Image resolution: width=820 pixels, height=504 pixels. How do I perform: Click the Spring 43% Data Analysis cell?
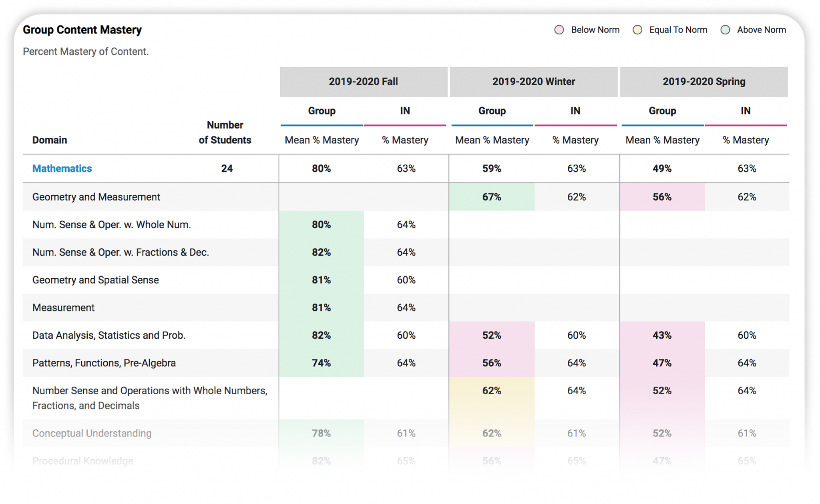point(662,335)
